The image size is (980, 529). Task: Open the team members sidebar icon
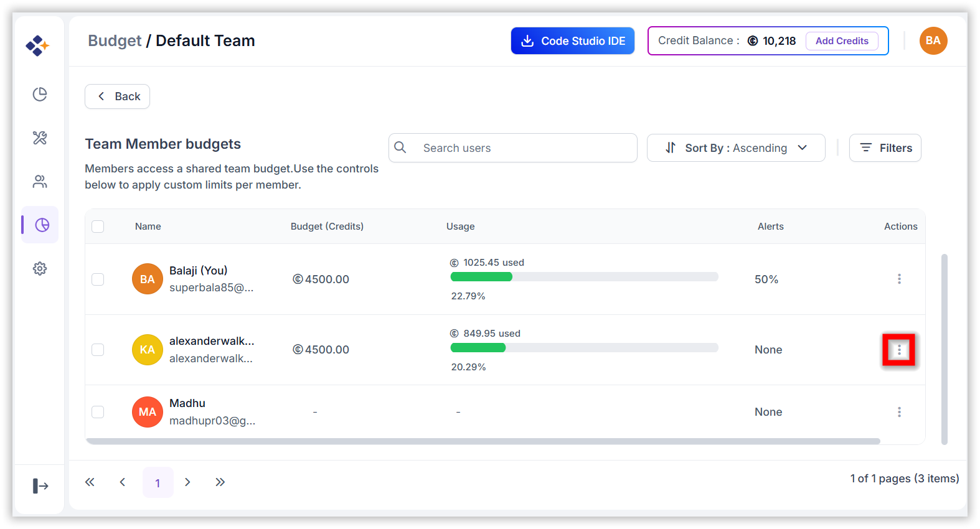[40, 181]
